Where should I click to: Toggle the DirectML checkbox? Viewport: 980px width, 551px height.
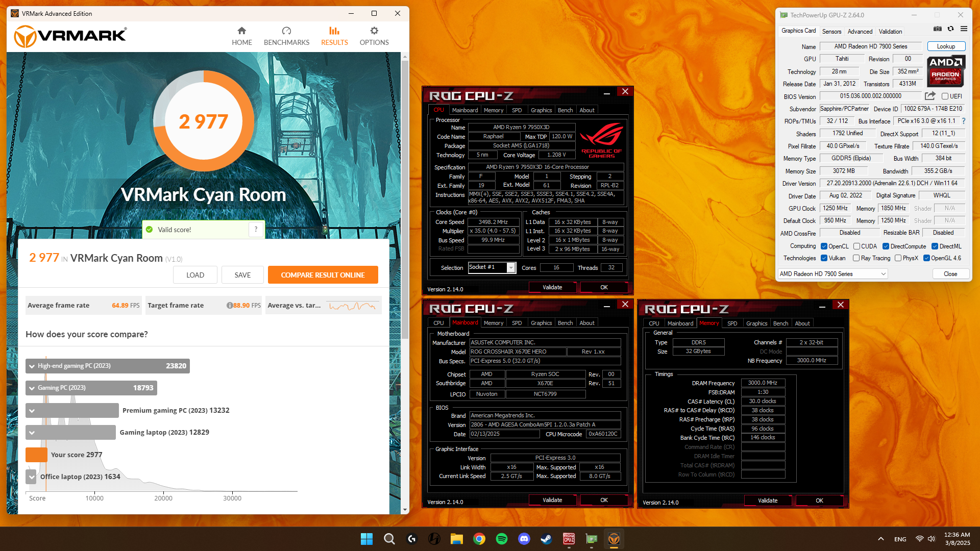(935, 246)
